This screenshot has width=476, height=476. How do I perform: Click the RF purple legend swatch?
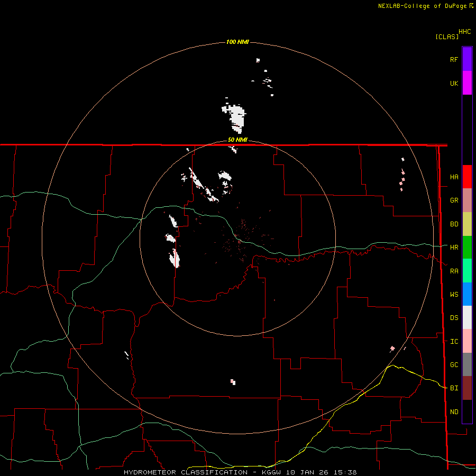pos(467,59)
